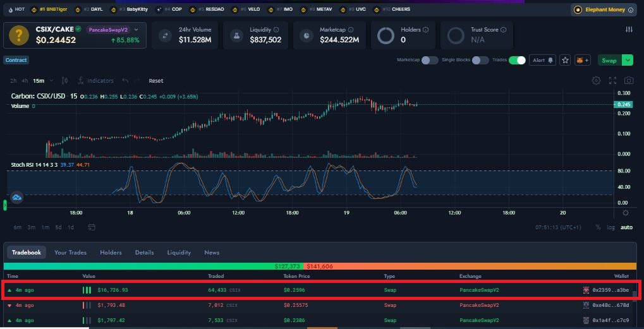The width and height of the screenshot is (644, 329).
Task: Click the Marketcap info icon
Action: (350, 30)
